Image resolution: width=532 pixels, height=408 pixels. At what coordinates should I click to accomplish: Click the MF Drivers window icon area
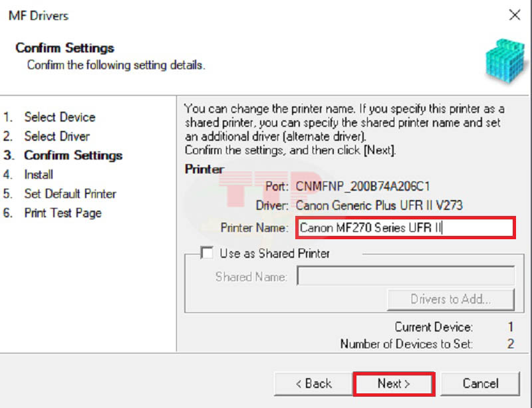(x=40, y=15)
